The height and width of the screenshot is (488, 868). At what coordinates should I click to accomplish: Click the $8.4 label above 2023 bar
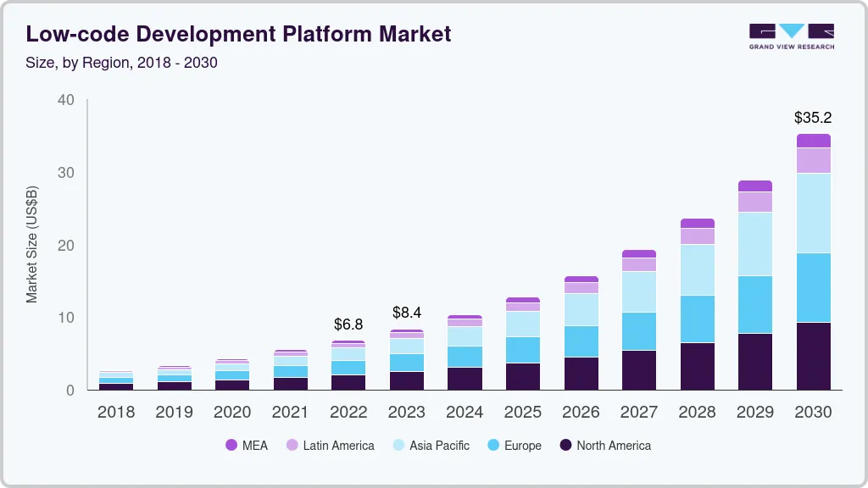click(x=407, y=313)
